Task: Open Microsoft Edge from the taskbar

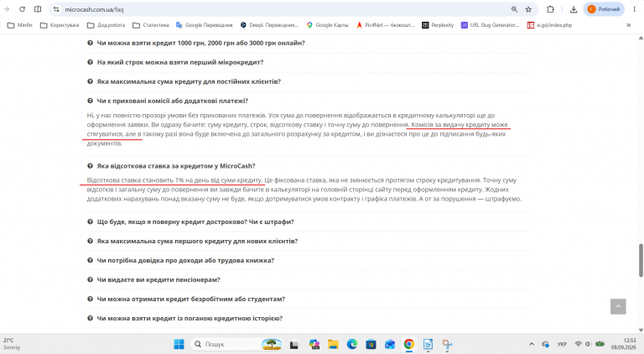Action: 352,345
